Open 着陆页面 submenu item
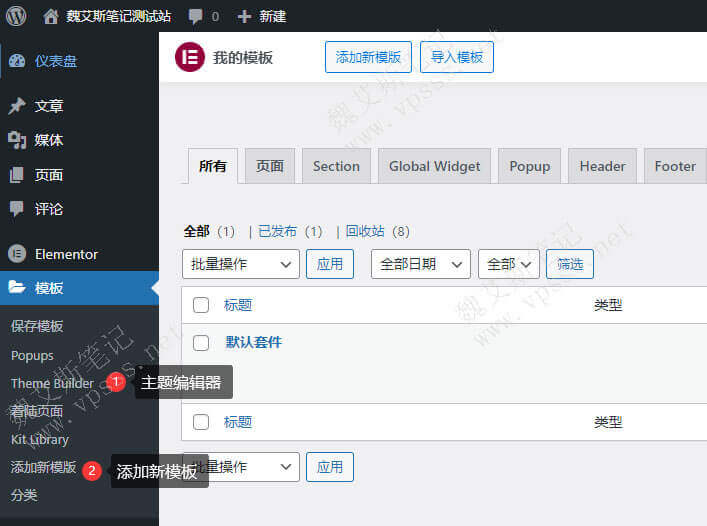 (37, 411)
